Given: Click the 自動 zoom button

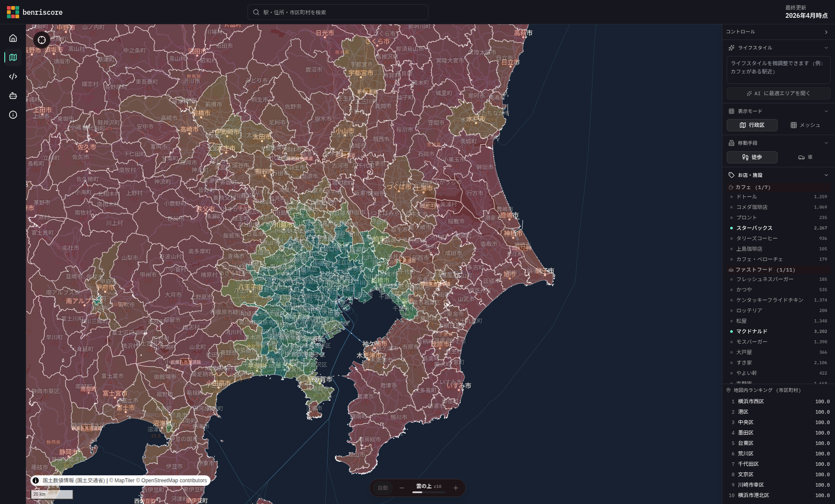Looking at the screenshot, I should pyautogui.click(x=383, y=488).
